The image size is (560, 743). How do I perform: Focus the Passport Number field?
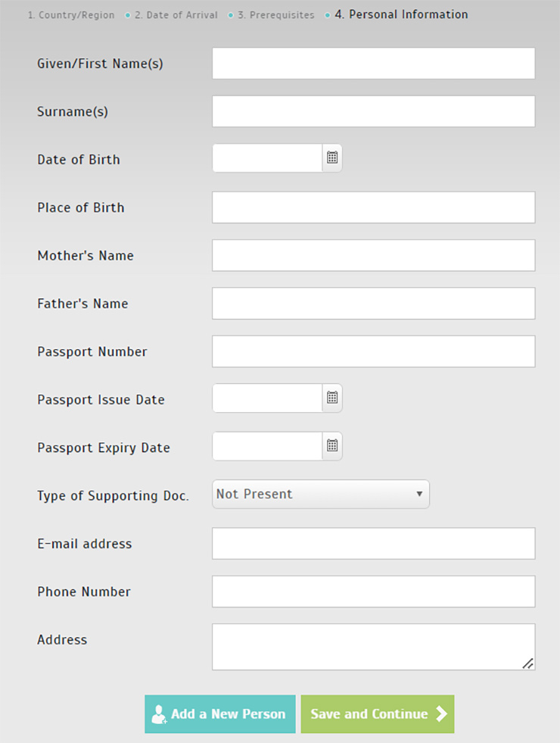[374, 351]
